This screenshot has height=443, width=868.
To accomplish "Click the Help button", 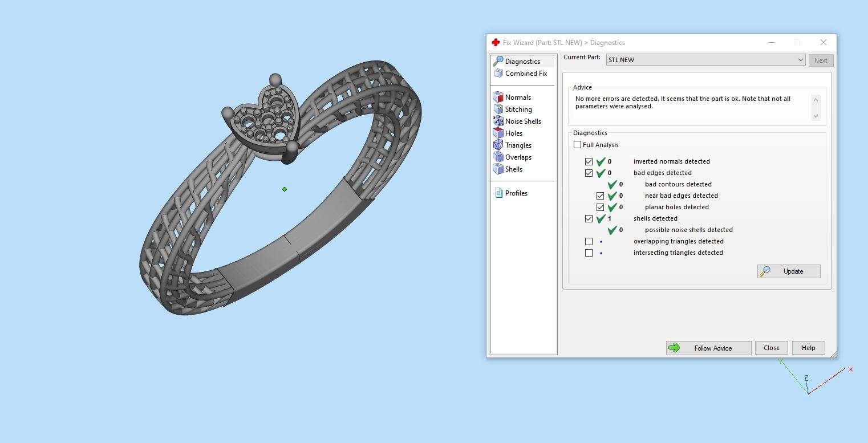I will (x=808, y=348).
